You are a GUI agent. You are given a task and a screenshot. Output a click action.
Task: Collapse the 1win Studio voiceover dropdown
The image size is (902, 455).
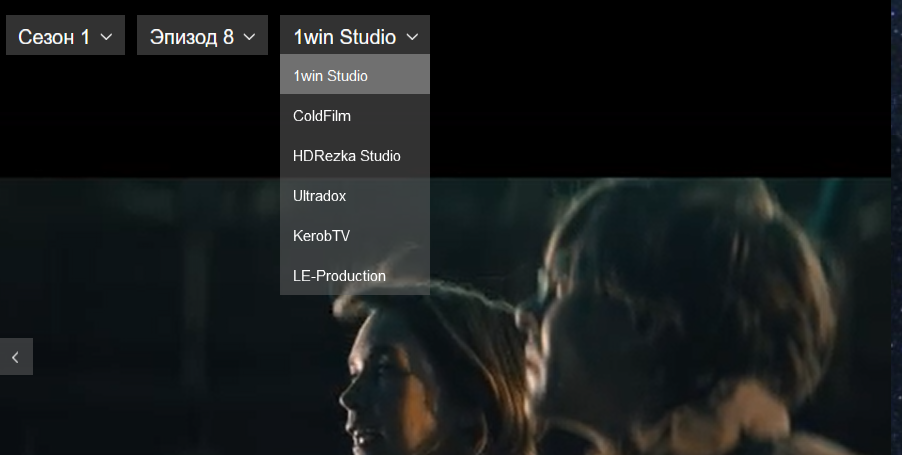click(354, 37)
